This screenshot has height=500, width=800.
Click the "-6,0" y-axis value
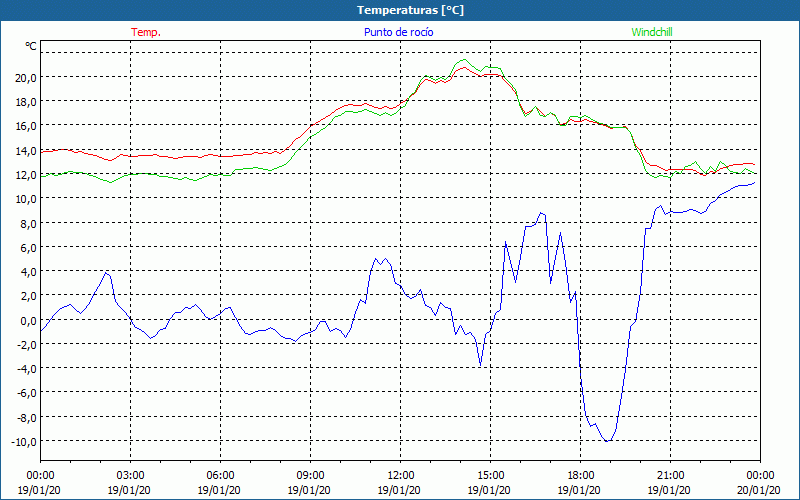coord(27,393)
